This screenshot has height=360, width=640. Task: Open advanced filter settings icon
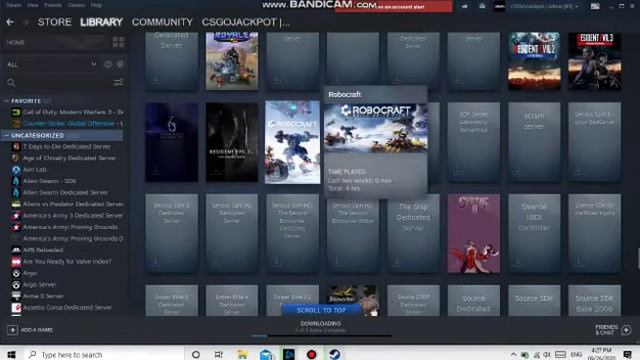click(118, 83)
